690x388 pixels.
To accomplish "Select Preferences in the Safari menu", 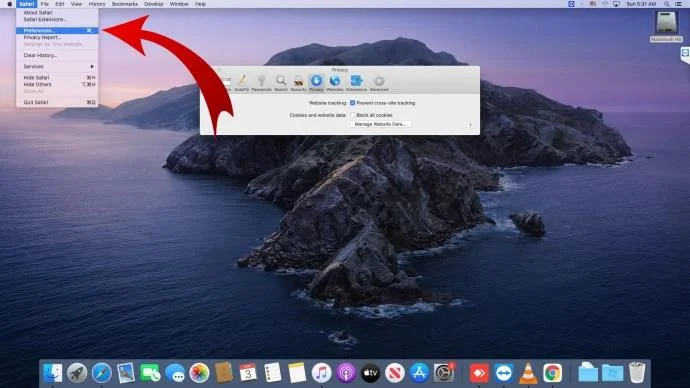I will click(57, 30).
